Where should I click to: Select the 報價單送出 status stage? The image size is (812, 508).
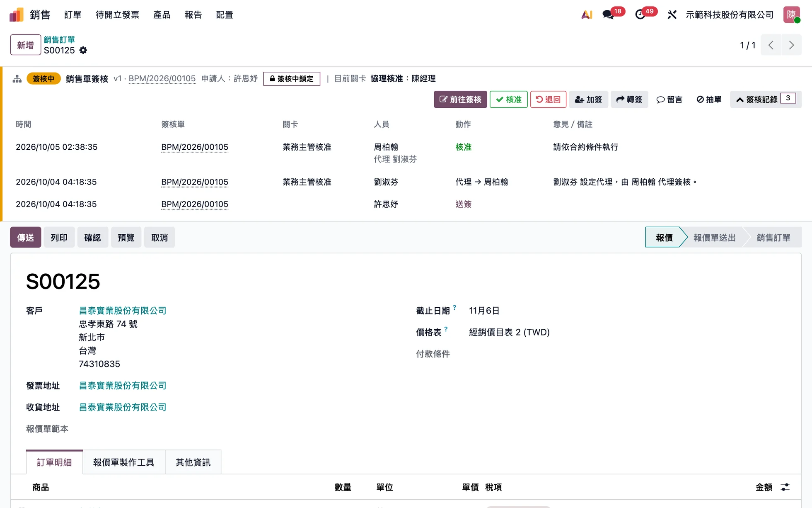coord(715,237)
